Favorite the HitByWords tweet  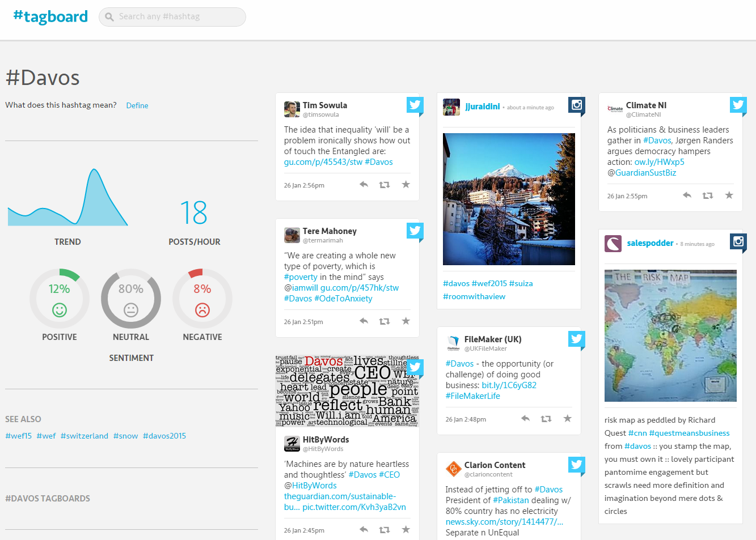tap(406, 529)
